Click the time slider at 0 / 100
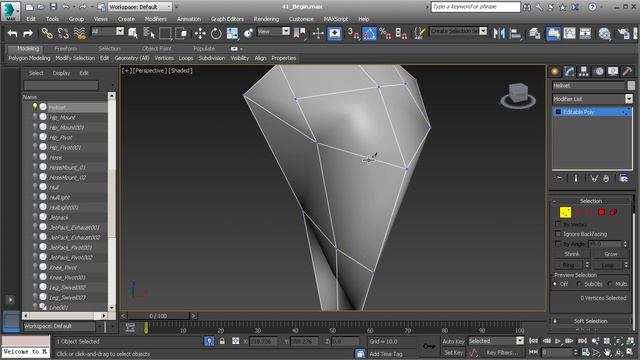 pyautogui.click(x=158, y=316)
